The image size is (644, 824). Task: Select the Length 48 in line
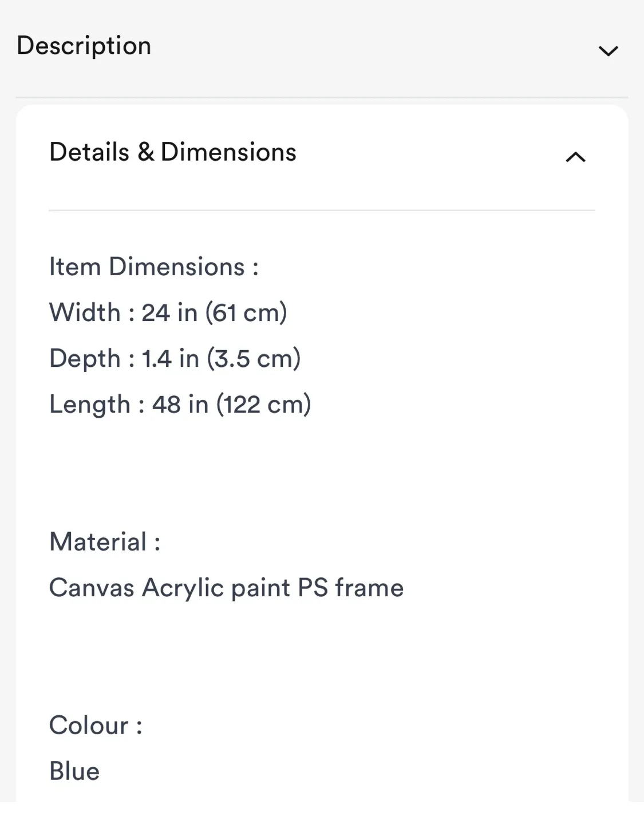pyautogui.click(x=180, y=404)
